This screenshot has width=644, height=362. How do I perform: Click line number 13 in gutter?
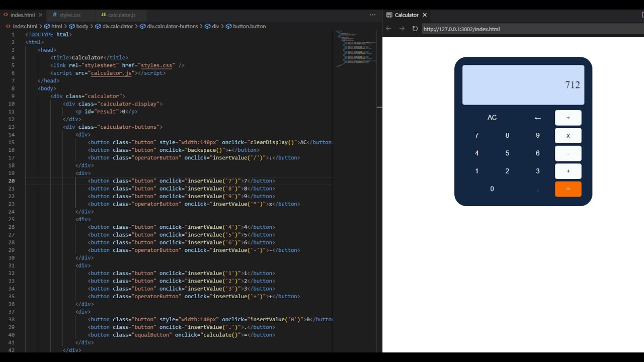12,127
